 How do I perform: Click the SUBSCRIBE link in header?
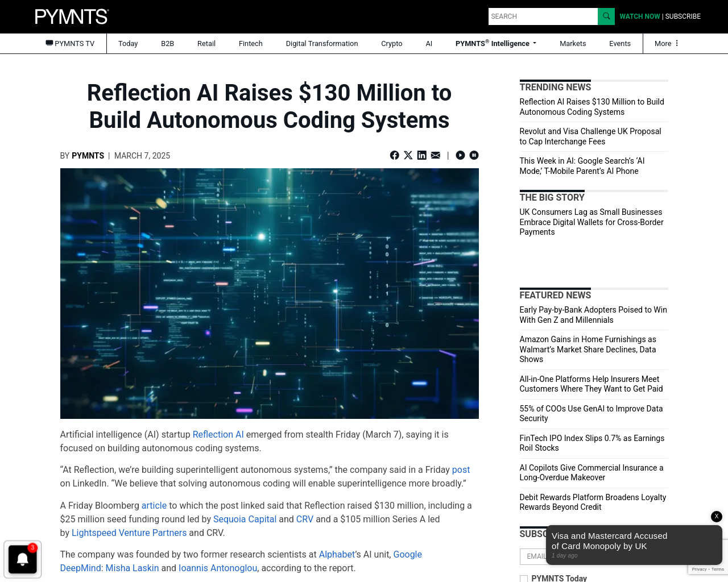click(683, 16)
